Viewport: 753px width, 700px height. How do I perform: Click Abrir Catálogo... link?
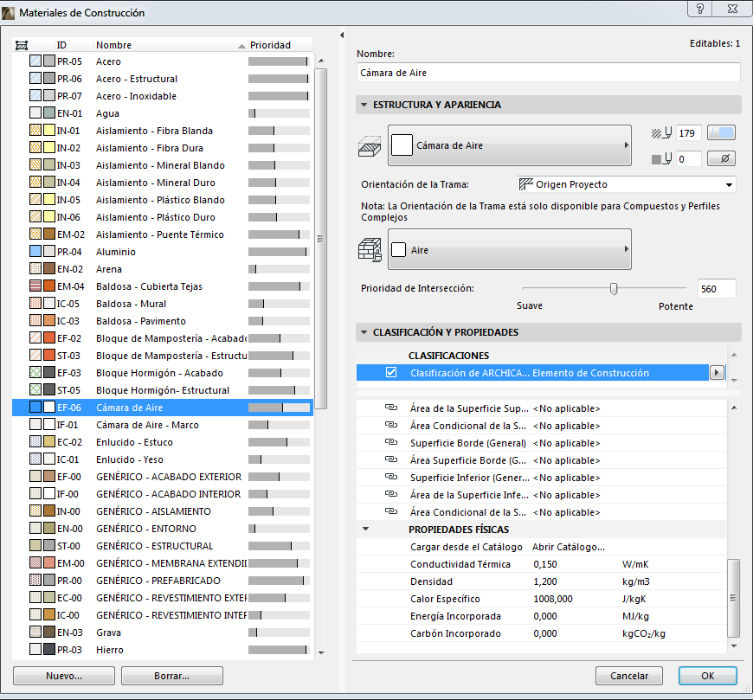[x=568, y=547]
